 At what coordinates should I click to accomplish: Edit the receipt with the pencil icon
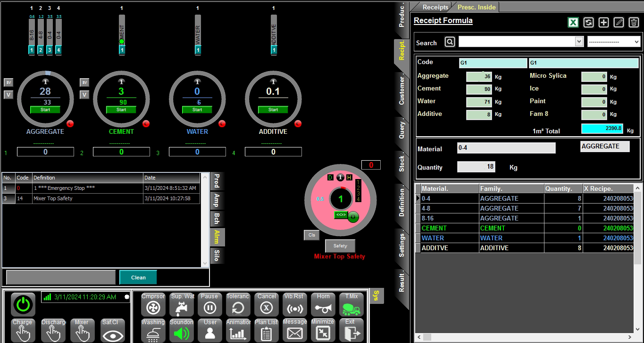pos(619,22)
